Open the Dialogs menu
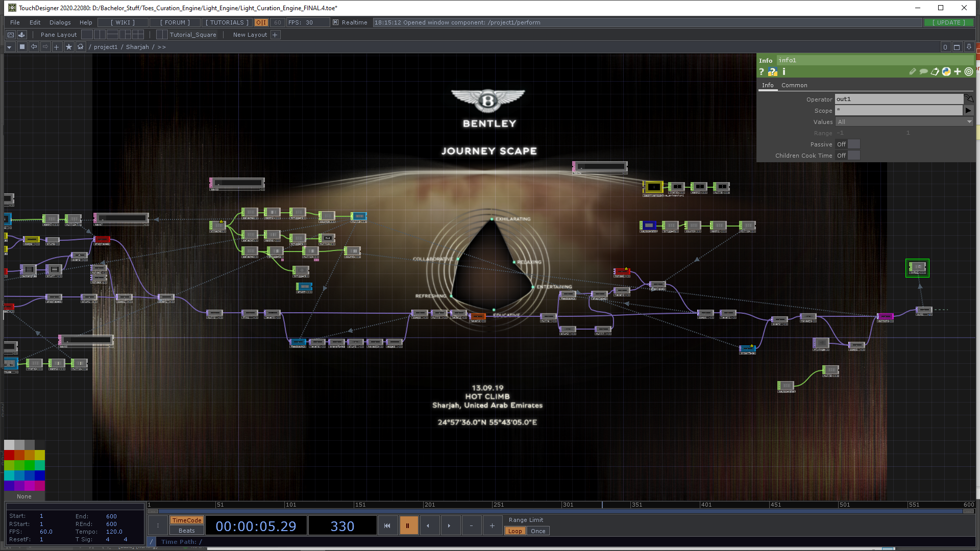Image resolution: width=980 pixels, height=551 pixels. (60, 22)
